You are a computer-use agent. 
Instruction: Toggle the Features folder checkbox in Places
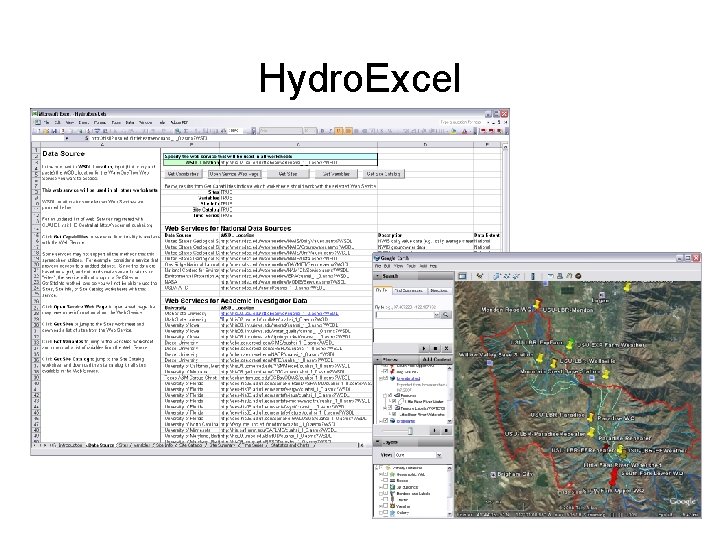click(390, 395)
